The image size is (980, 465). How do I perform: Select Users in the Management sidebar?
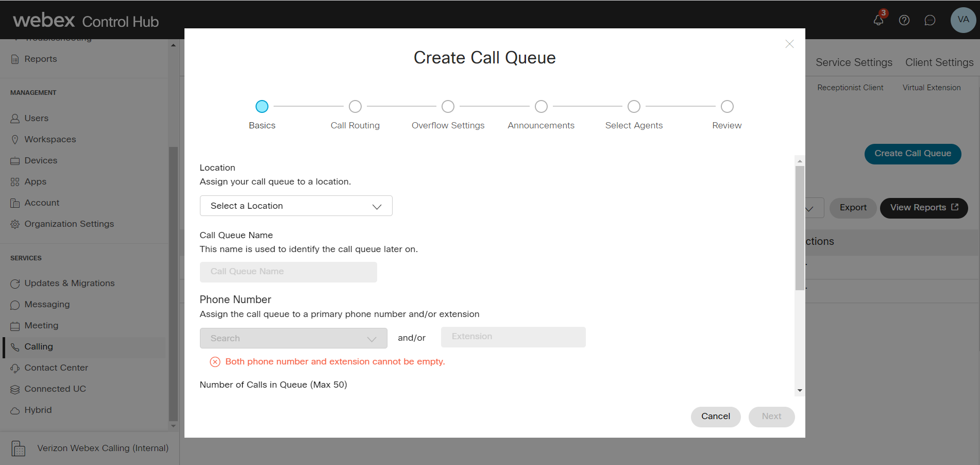36,118
